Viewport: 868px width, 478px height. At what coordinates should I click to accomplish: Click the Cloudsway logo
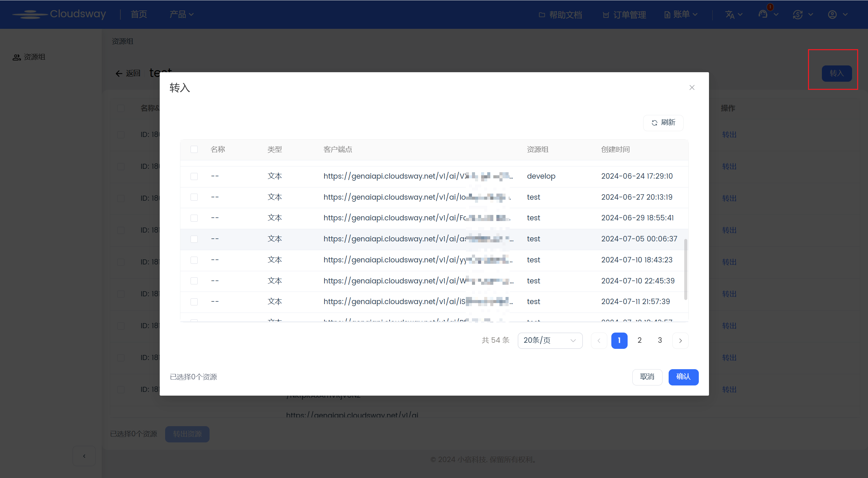pos(59,14)
